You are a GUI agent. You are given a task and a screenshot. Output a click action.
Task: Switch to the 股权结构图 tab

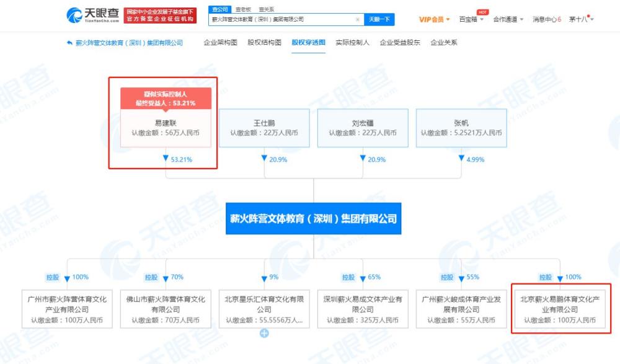(264, 42)
